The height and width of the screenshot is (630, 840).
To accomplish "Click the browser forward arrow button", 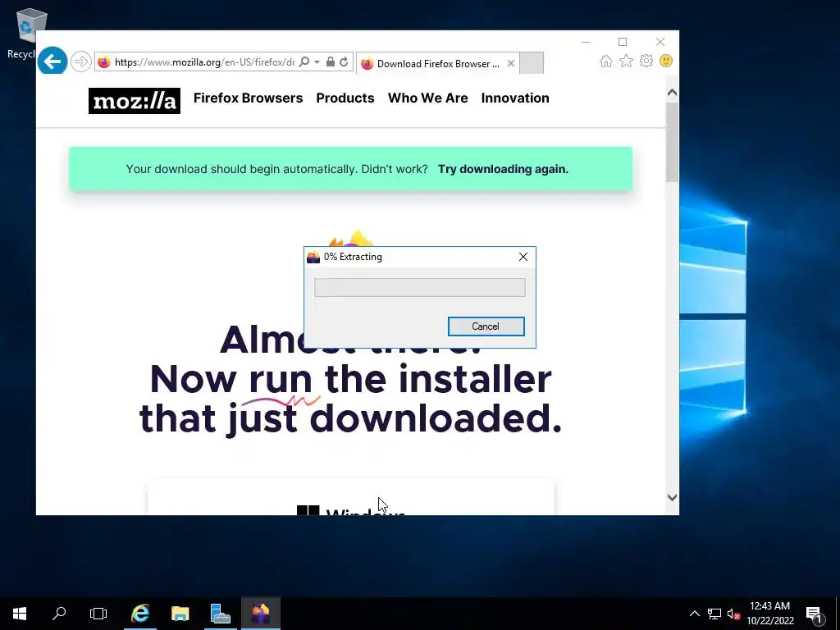I will tap(81, 62).
